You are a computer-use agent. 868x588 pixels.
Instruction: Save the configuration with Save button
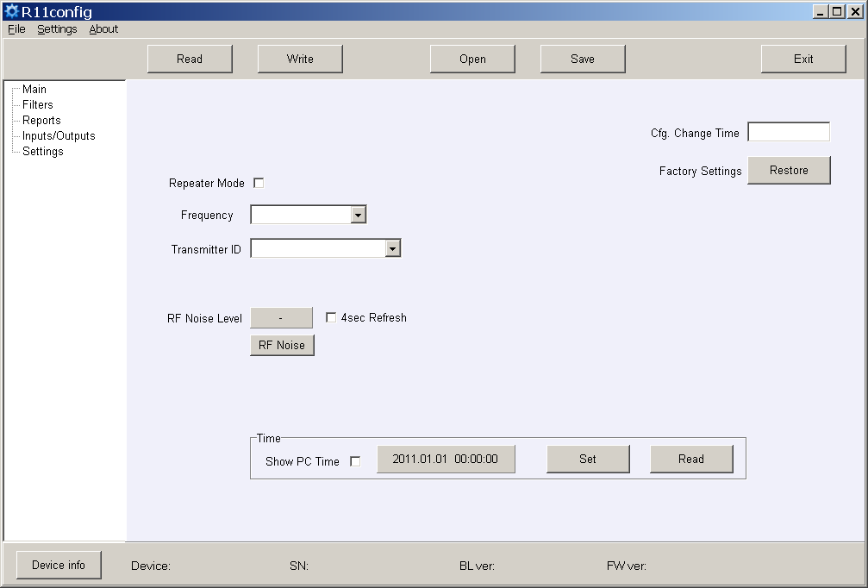coord(583,59)
